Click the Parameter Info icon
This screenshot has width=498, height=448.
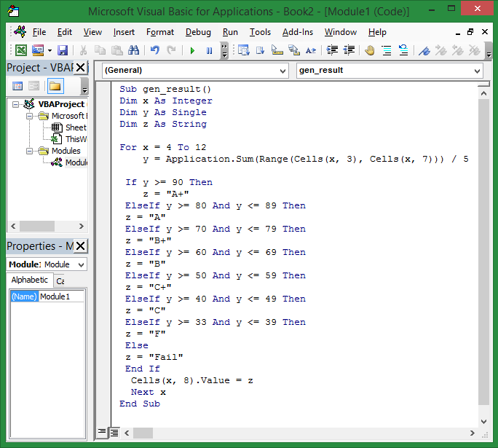(294, 50)
